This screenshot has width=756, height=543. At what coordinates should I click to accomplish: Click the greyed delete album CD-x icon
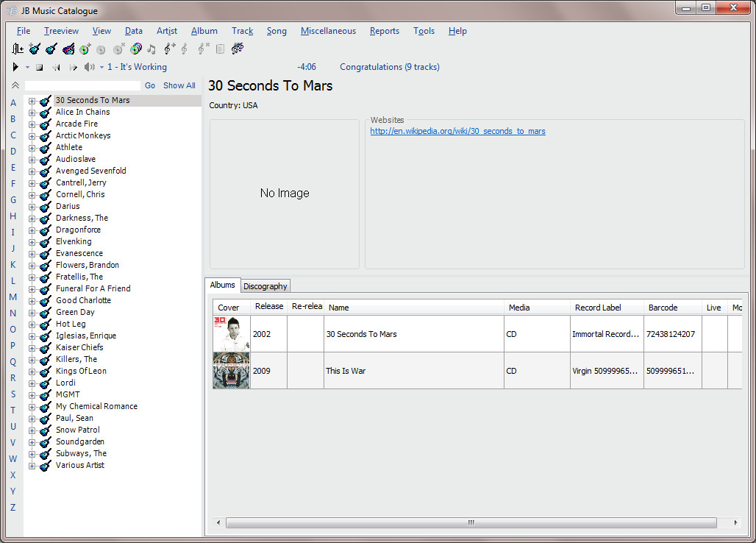pos(118,49)
